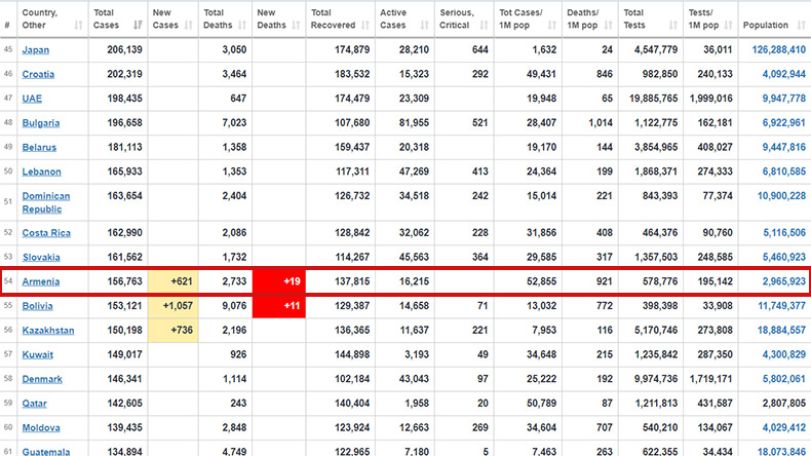The width and height of the screenshot is (811, 456).
Task: Open the Denmark country link
Action: coord(42,378)
